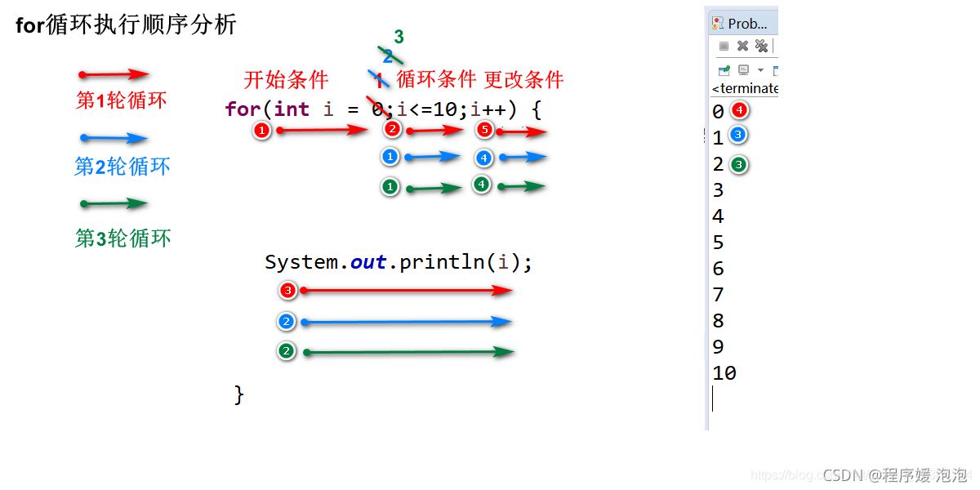Image resolution: width=980 pixels, height=490 pixels.
Task: Click the code line "for(int i = 0;i<=10;i++) {"
Action: coord(384,109)
